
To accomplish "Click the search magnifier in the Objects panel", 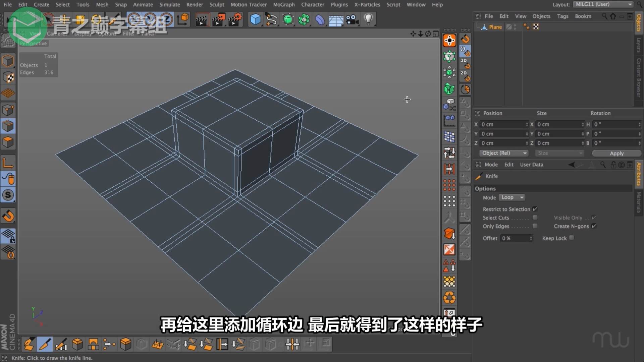I will 604,16.
